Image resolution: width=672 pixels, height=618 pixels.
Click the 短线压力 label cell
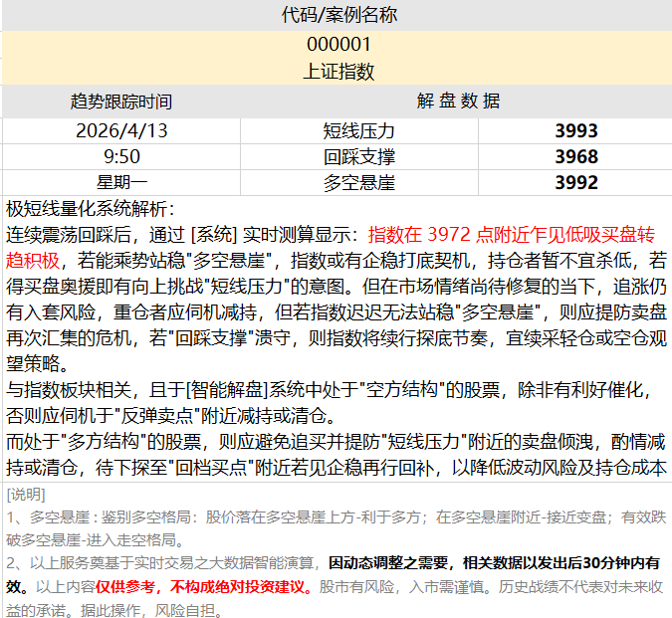359,130
